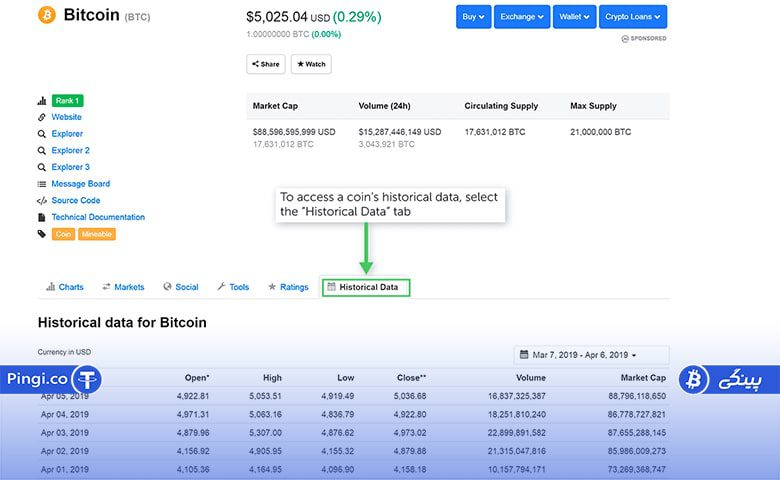Click the Market Cap column header
Screen dimensions: 780x480
[275, 106]
